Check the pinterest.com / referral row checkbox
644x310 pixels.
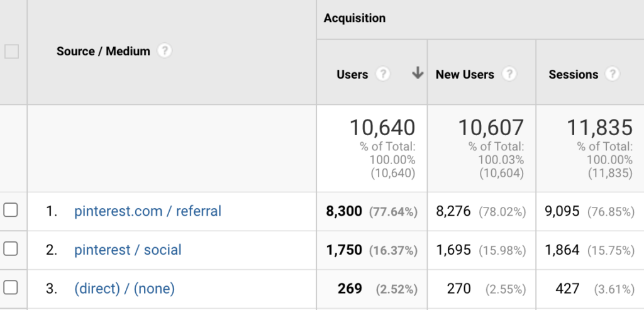[x=11, y=211]
